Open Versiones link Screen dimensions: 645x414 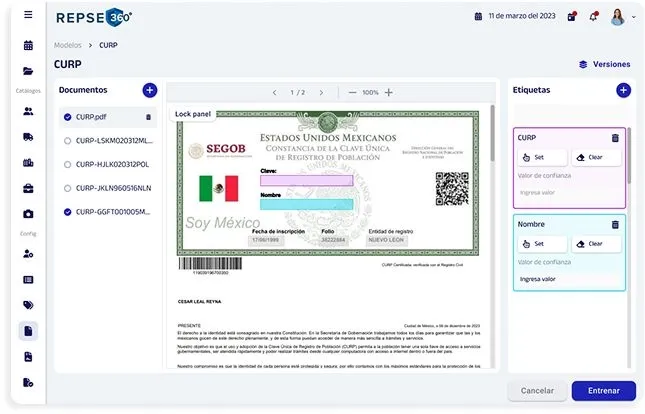[x=605, y=64]
